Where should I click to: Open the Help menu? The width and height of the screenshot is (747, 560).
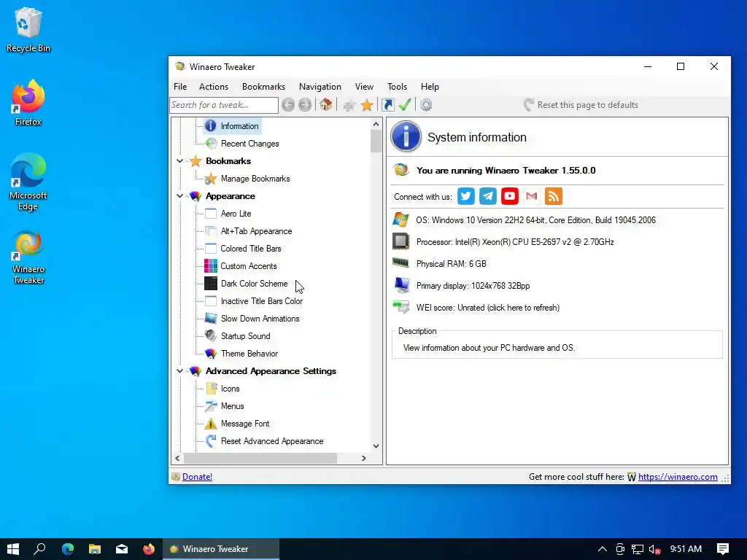tap(430, 87)
